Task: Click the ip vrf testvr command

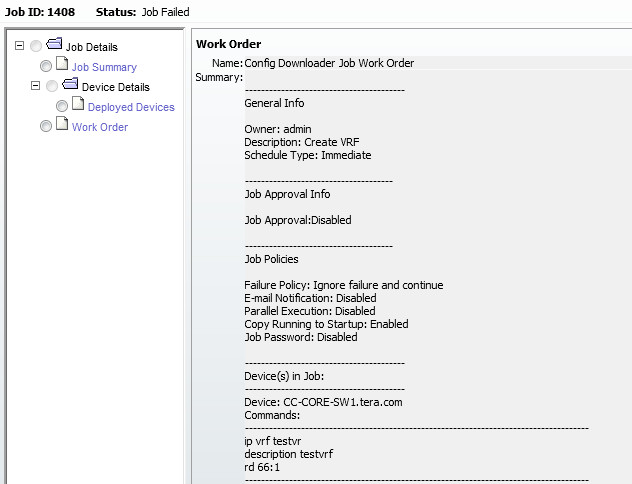Action: [x=273, y=441]
